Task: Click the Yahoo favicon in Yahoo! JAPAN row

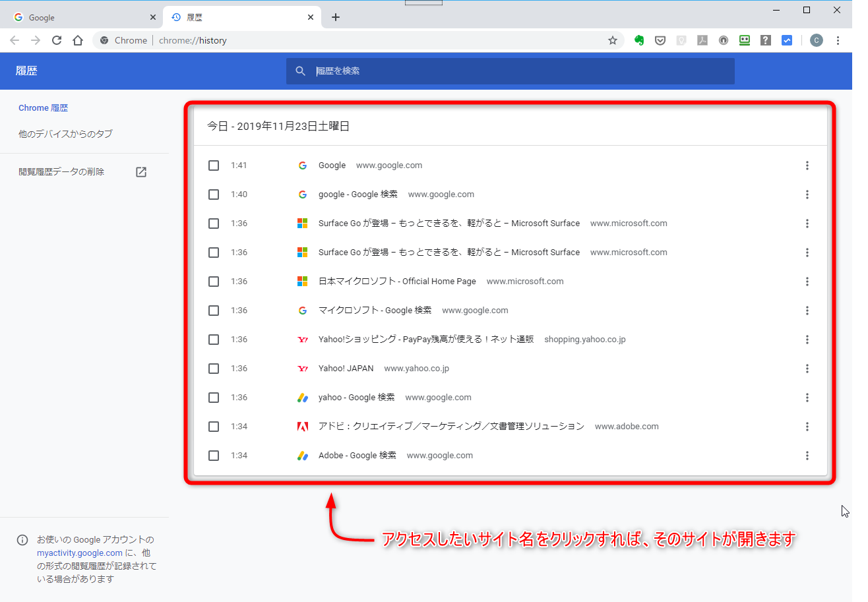Action: point(303,369)
